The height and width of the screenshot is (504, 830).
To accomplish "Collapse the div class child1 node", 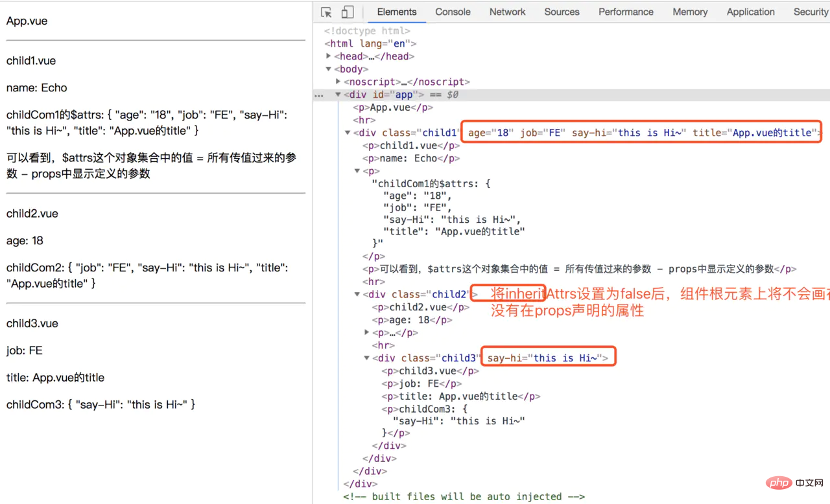I will click(348, 133).
